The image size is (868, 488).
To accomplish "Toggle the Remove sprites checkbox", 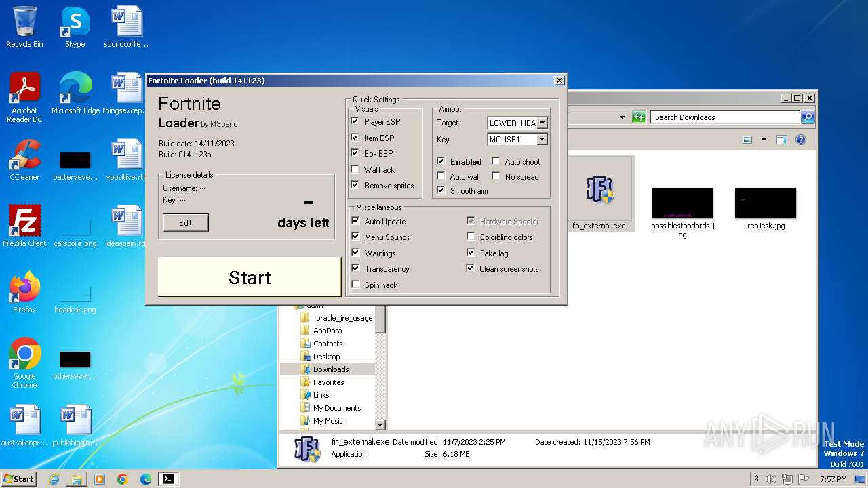I will click(x=355, y=185).
